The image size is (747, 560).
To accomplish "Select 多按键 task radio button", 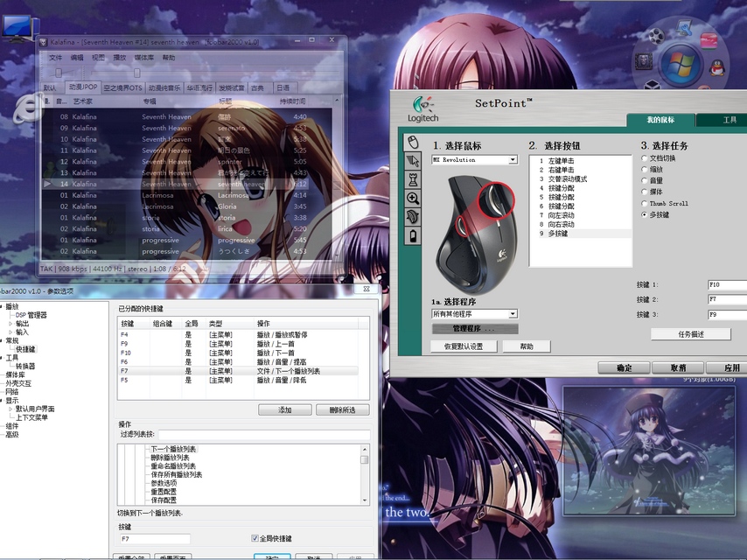I will 645,215.
